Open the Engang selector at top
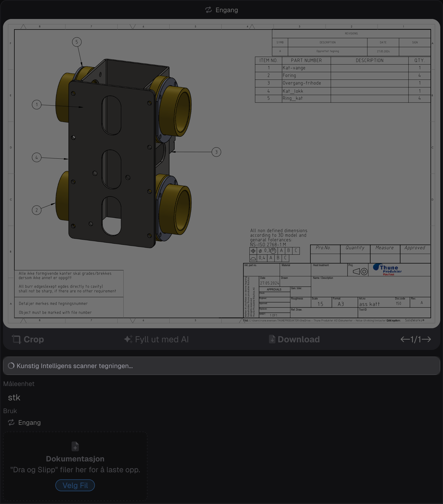This screenshot has height=504, width=443. (221, 10)
